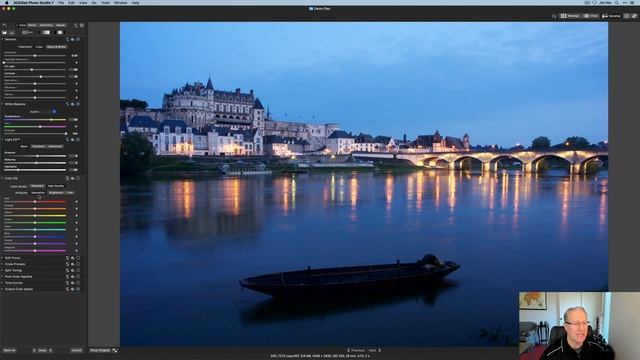Open macOS Spotlight search icon
The height and width of the screenshot is (360, 640).
pos(617,2)
